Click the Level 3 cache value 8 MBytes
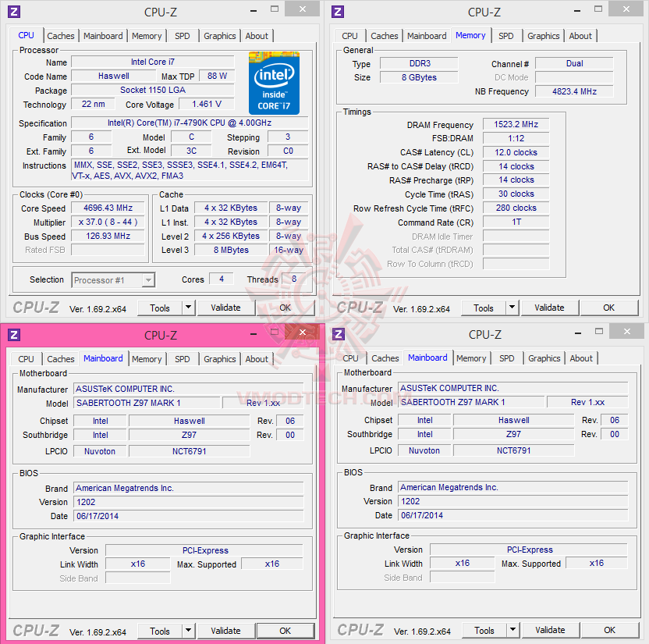The image size is (649, 644). click(231, 250)
